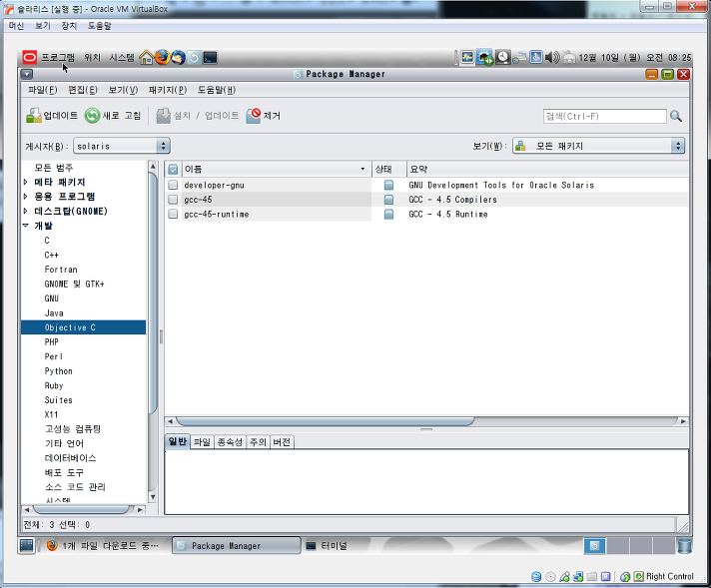Click the status icon of gcc-45 row
This screenshot has height=588, width=711.
pos(388,200)
